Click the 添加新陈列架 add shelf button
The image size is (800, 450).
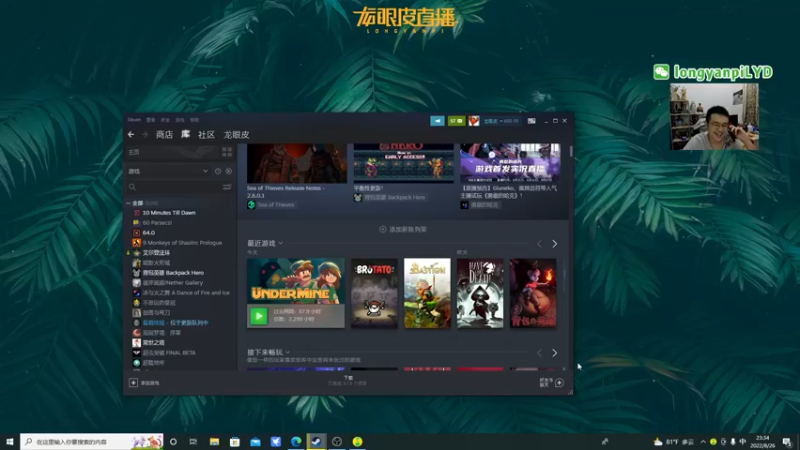[403, 230]
